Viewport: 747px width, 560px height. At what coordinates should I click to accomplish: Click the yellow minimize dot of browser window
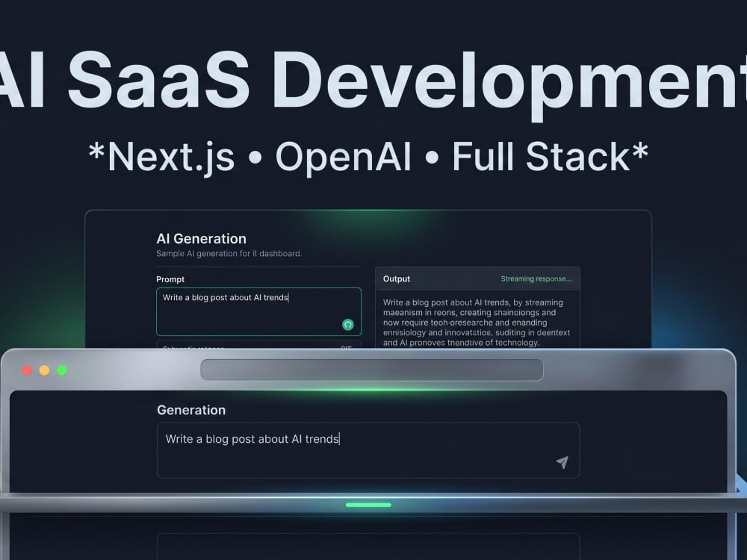[44, 370]
